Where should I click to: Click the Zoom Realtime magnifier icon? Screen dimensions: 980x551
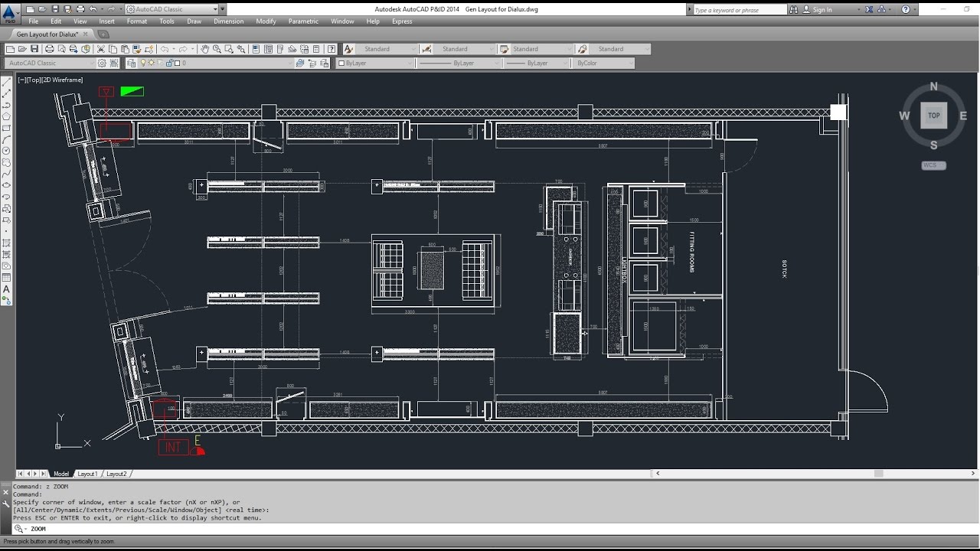217,49
